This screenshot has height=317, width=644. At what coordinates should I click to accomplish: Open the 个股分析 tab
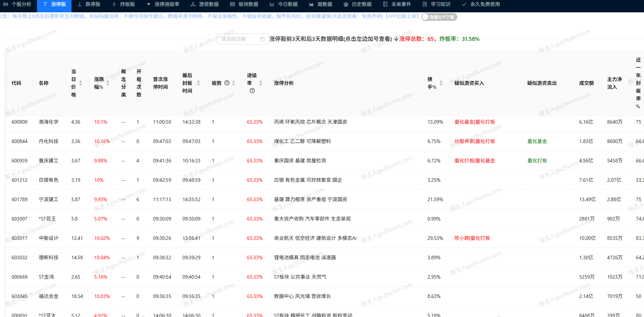[x=17, y=4]
